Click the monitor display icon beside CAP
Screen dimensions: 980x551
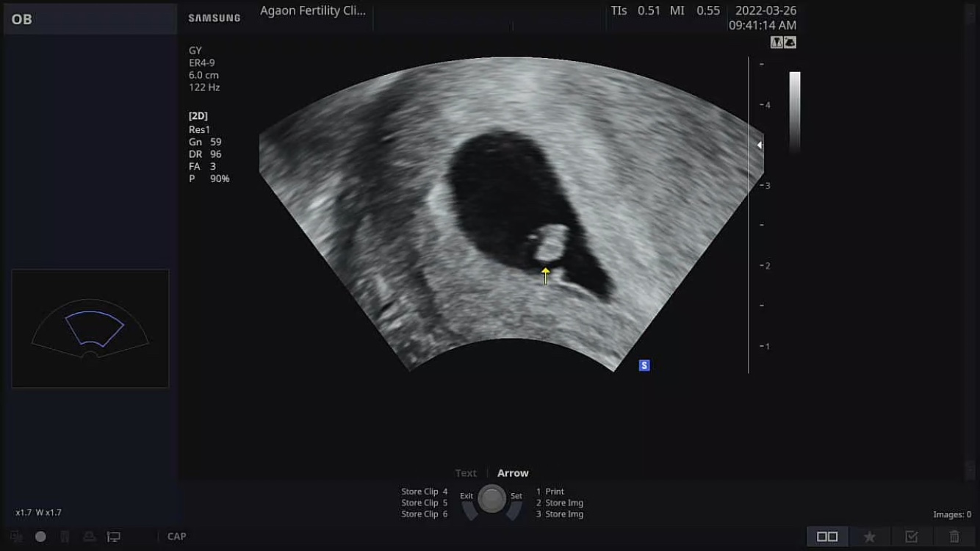pos(113,536)
